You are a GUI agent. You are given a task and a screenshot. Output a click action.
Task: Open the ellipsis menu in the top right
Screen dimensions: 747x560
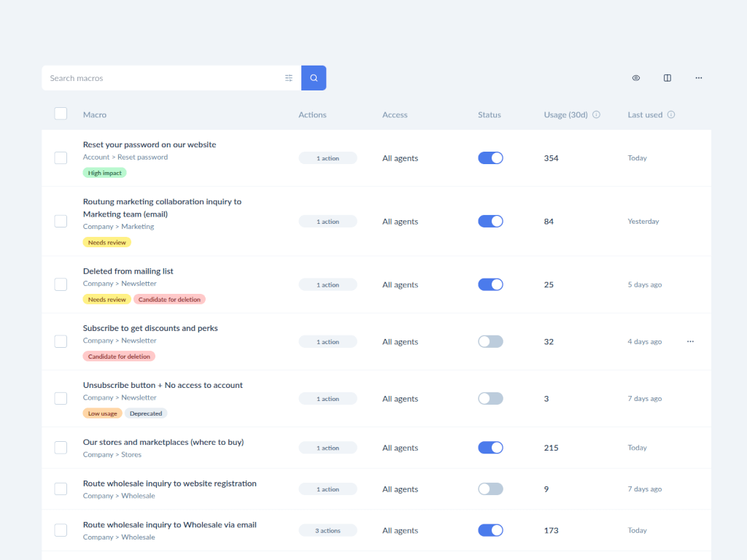pos(698,77)
